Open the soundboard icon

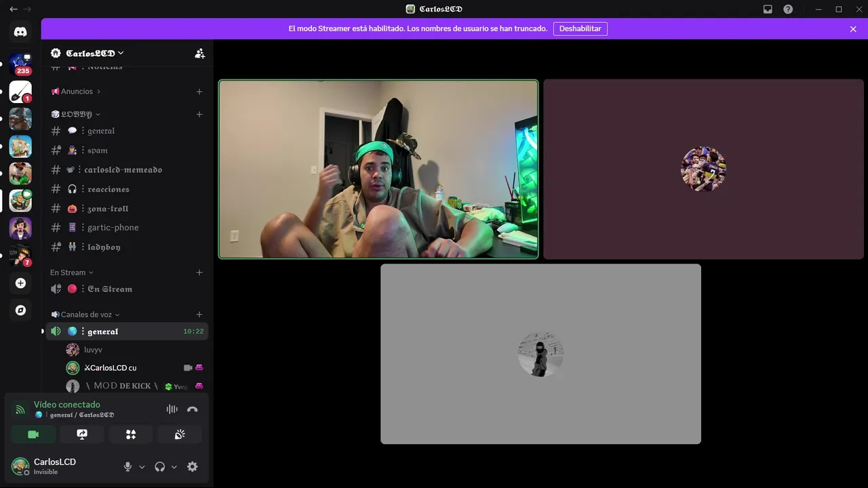(x=180, y=434)
